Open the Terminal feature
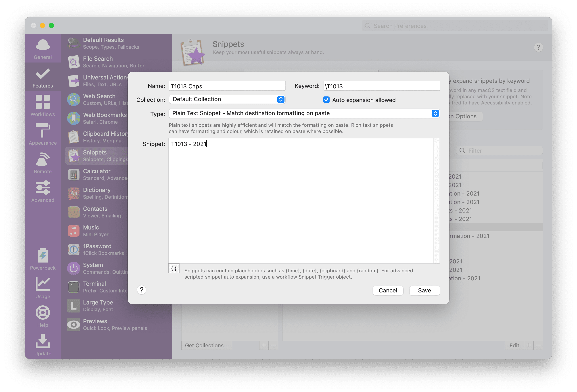The image size is (577, 392). pos(97,287)
